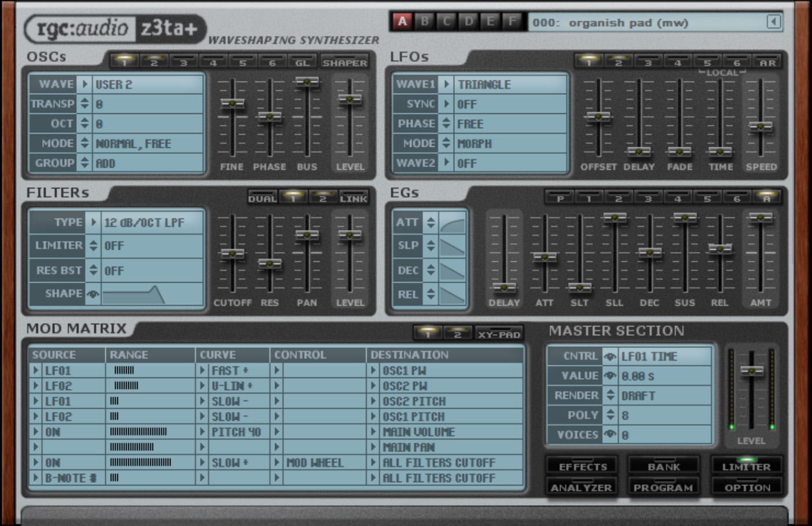
Task: Click the EG SUS slider handle
Action: click(685, 218)
